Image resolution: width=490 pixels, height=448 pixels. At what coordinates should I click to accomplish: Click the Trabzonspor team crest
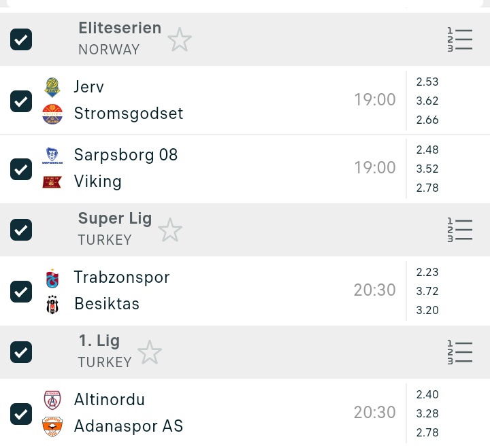[52, 278]
